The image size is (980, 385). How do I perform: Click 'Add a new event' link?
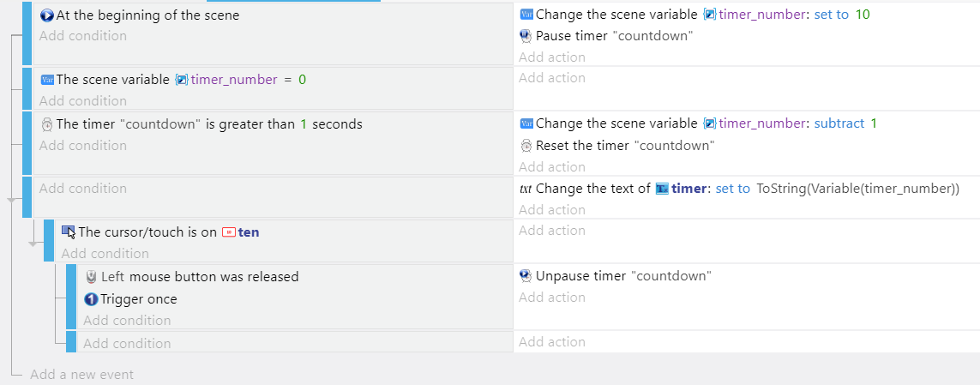[x=81, y=375]
